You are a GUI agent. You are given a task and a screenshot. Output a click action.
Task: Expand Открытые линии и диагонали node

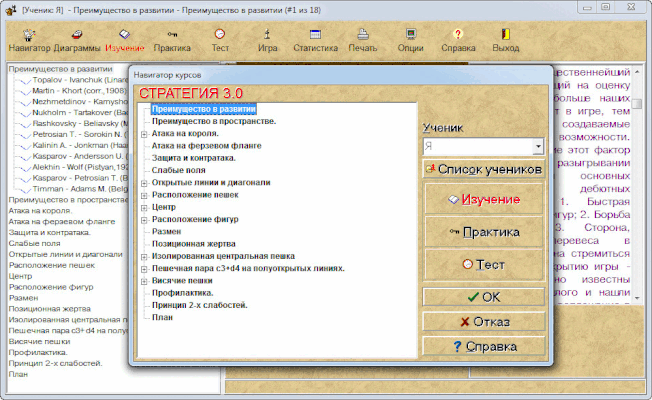coord(144,183)
